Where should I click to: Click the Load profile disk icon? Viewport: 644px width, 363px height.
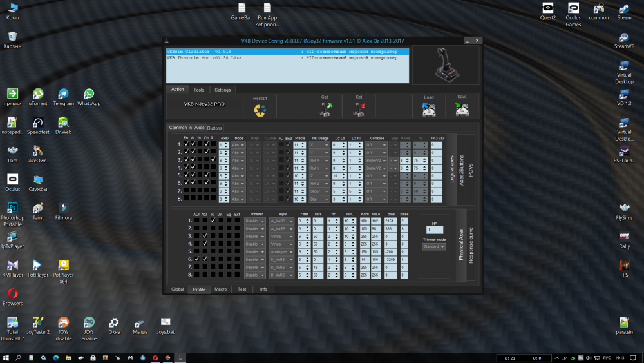(x=429, y=110)
